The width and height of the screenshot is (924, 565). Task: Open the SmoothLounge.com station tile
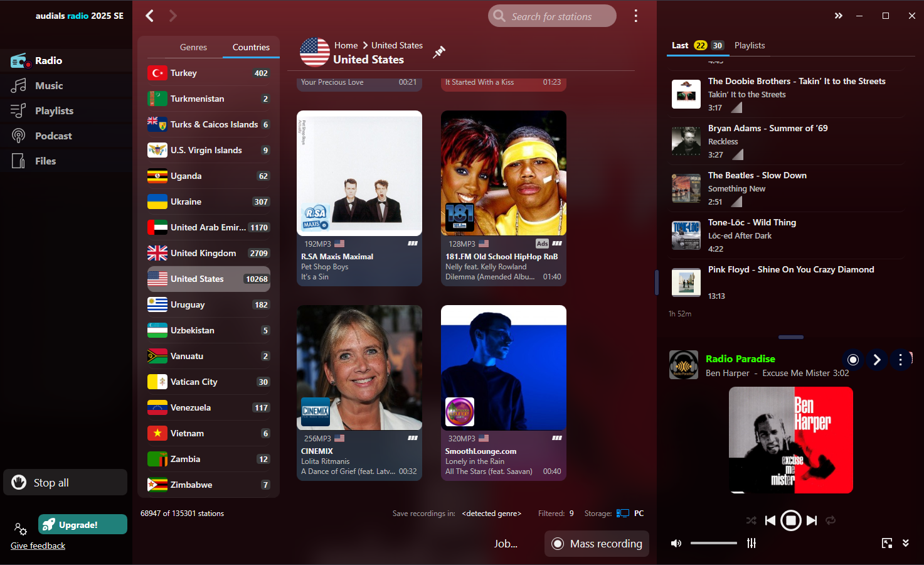504,393
